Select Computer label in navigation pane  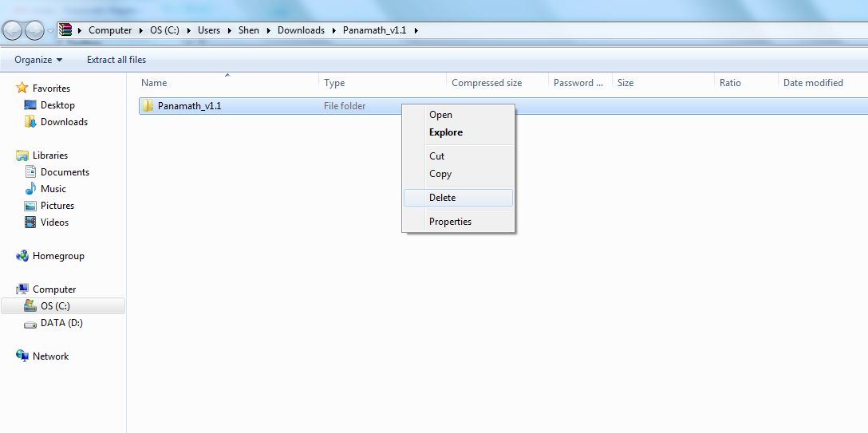[54, 289]
